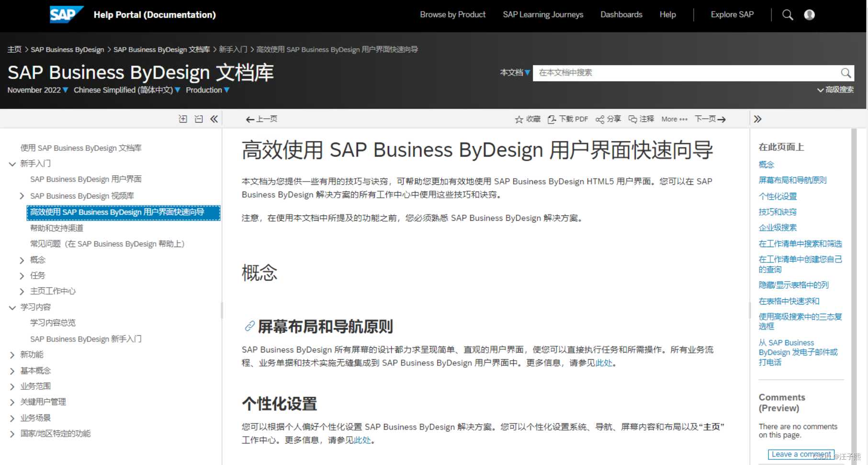This screenshot has width=868, height=465.
Task: Click the anchor link icon beside 屏幕布局和导航原则
Action: 249,327
